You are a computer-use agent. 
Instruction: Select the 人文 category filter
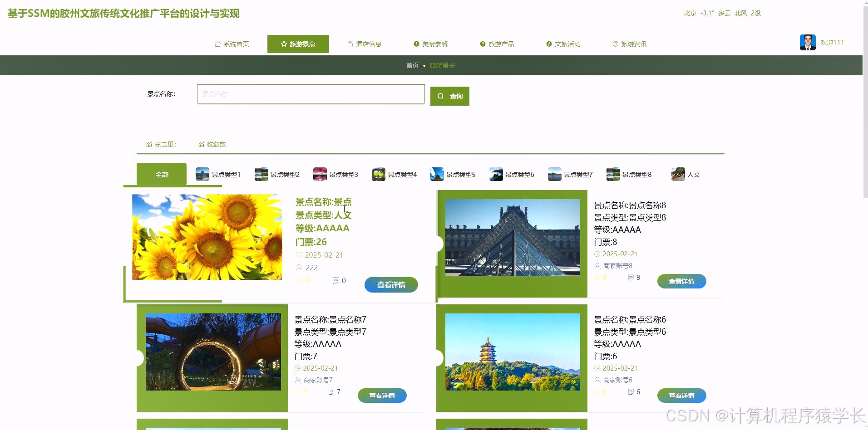[x=686, y=174]
